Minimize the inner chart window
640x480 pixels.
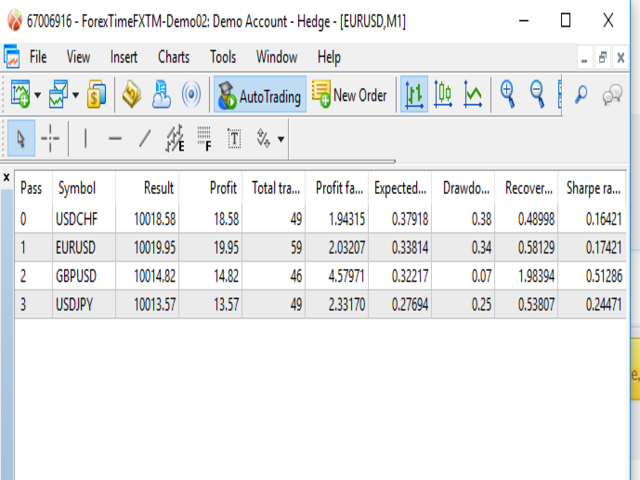pyautogui.click(x=584, y=58)
